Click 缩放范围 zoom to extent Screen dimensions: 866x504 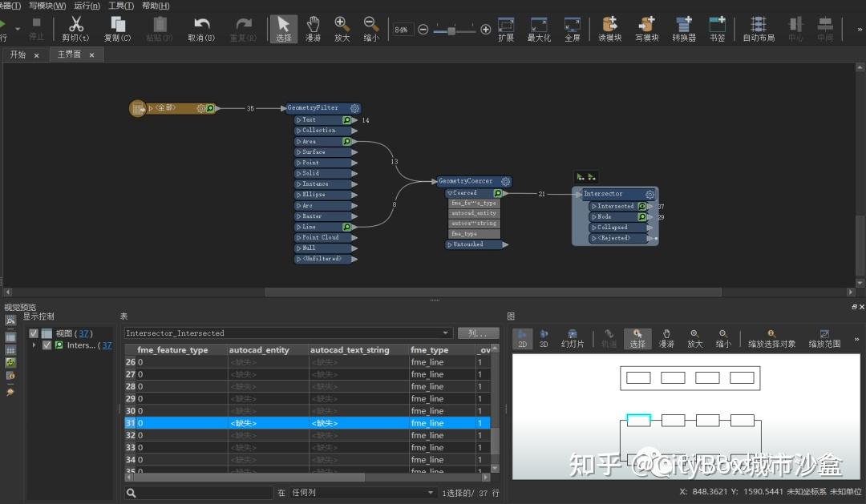click(x=824, y=338)
